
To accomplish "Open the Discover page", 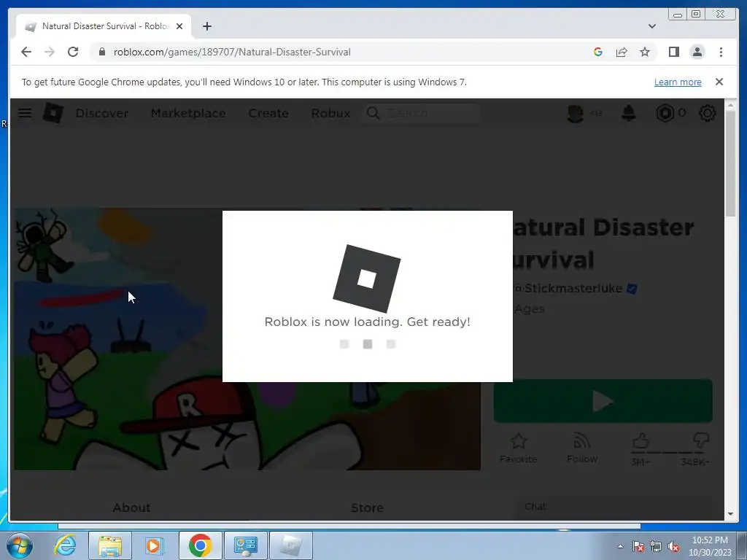I will click(102, 113).
